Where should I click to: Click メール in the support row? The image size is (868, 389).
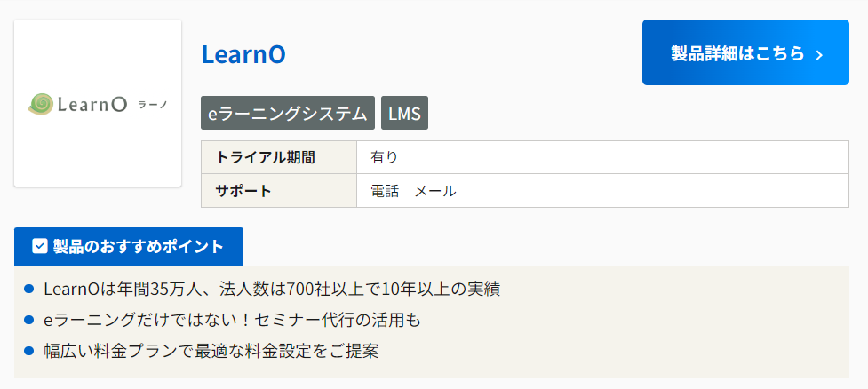(x=435, y=190)
